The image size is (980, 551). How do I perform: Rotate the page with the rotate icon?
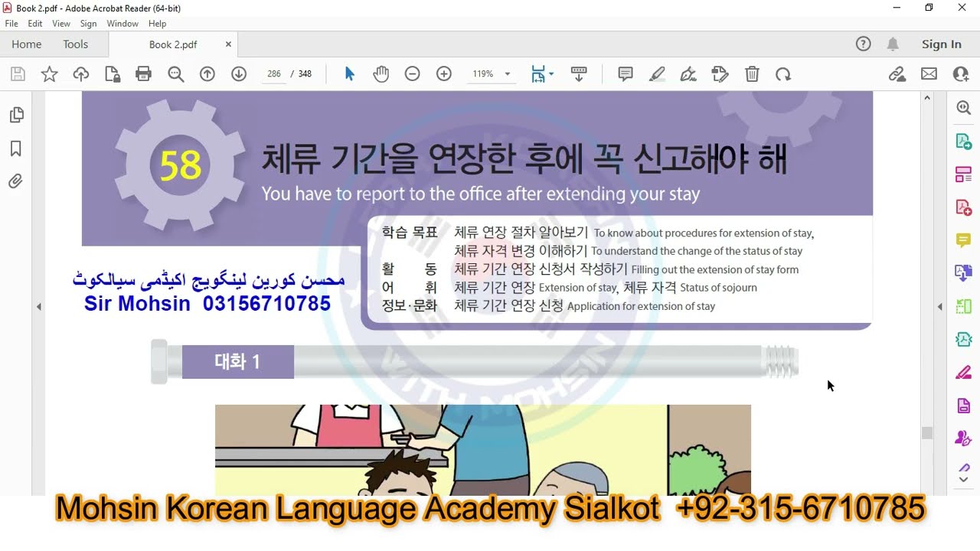coord(783,74)
